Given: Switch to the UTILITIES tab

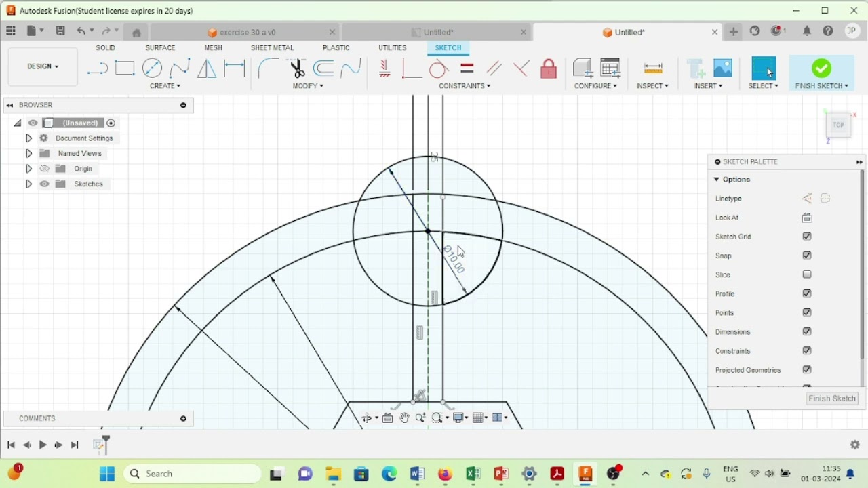Looking at the screenshot, I should [393, 48].
